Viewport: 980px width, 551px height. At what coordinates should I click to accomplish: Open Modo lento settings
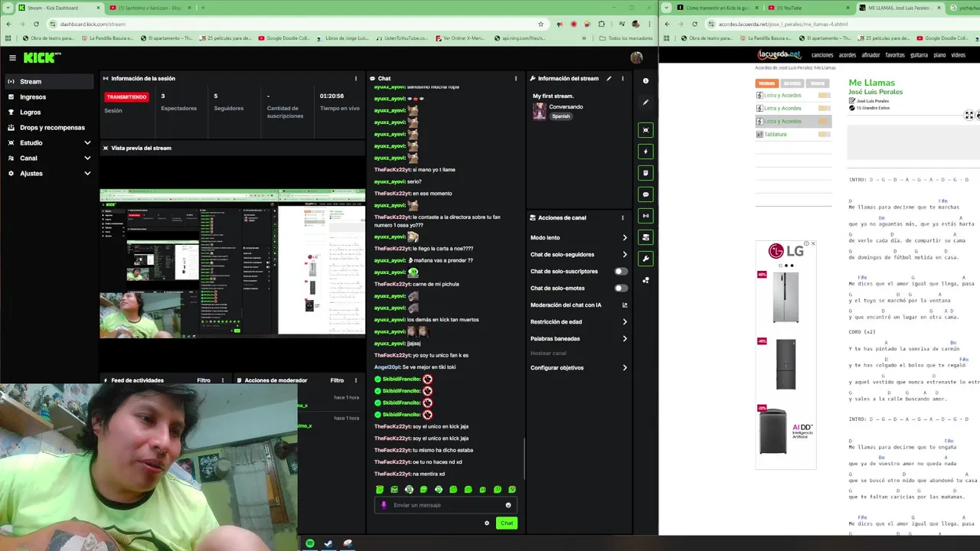[579, 237]
